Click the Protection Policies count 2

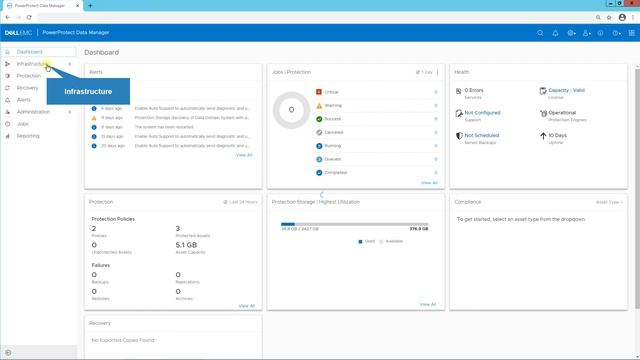[94, 229]
